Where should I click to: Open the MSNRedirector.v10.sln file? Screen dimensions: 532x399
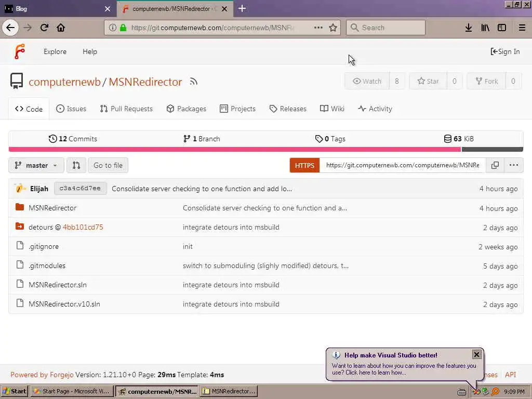coord(64,304)
